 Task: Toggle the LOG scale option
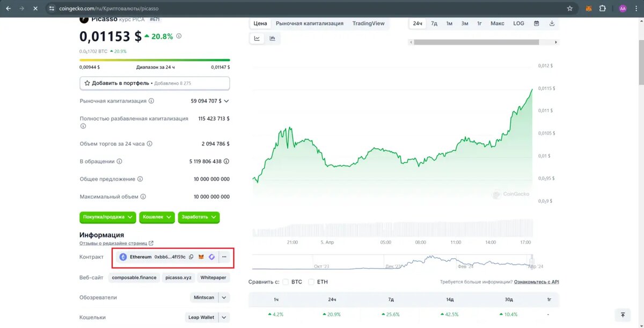518,24
